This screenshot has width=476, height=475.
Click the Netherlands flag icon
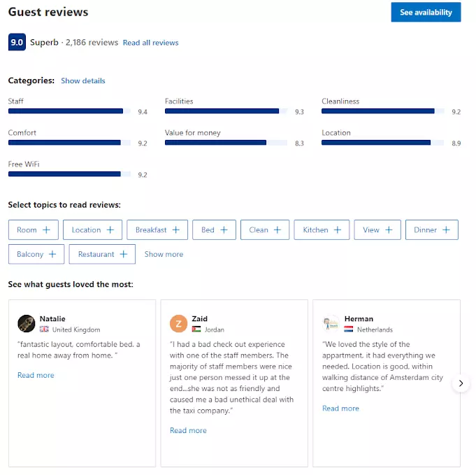(349, 329)
